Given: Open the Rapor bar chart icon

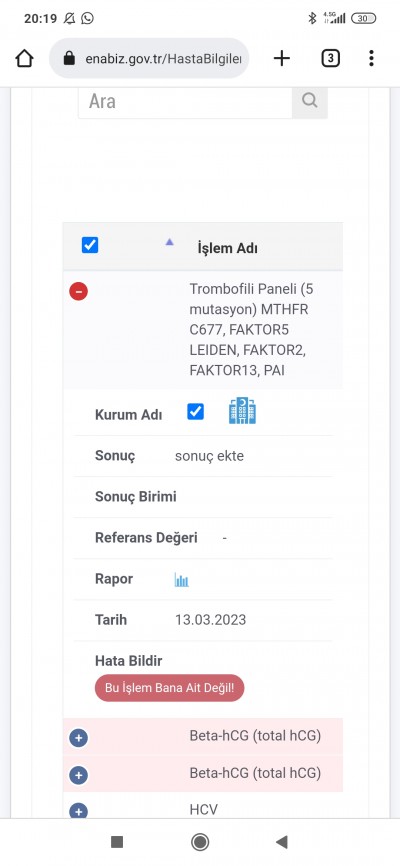Looking at the screenshot, I should click(181, 580).
